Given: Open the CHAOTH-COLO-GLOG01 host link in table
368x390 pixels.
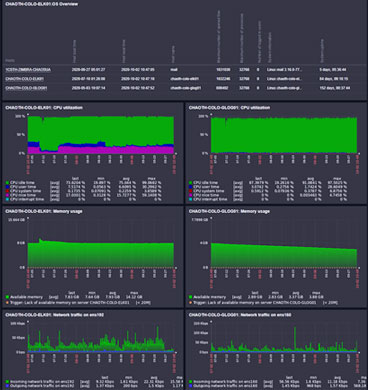Looking at the screenshot, I should (26, 88).
